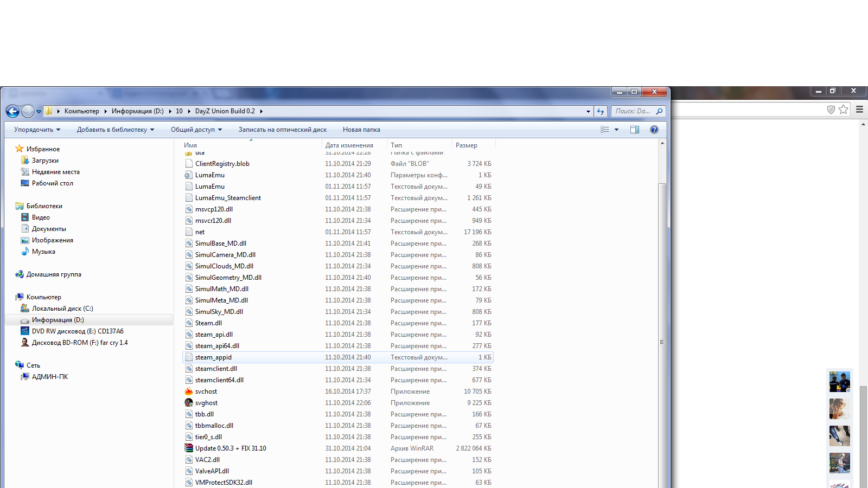This screenshot has height=488, width=868.
Task: Open the 'Упорядочить' menu
Action: [x=37, y=130]
